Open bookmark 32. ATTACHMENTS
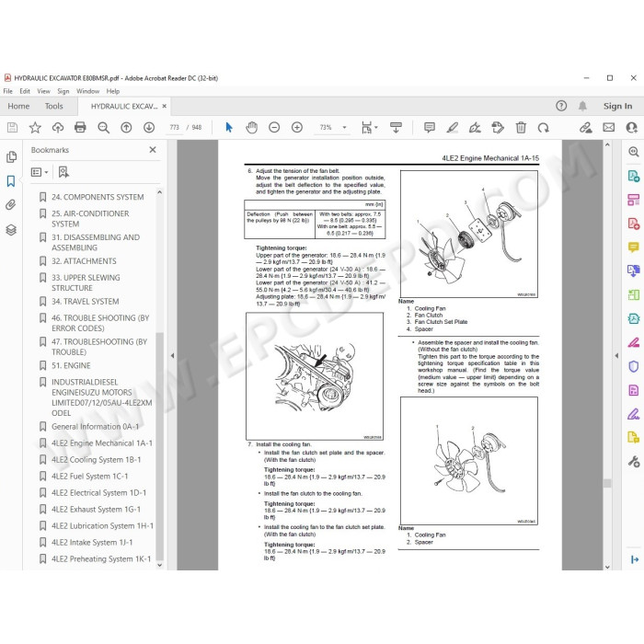Screen dimensions: 644x644 (x=84, y=261)
